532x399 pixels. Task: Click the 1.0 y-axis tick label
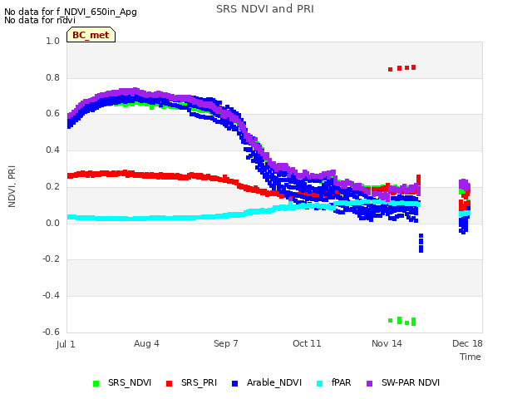tap(52, 41)
